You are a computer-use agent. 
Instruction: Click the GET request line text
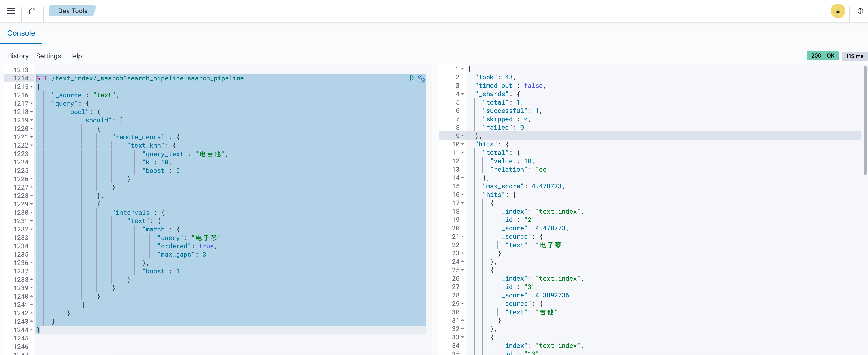[140, 78]
